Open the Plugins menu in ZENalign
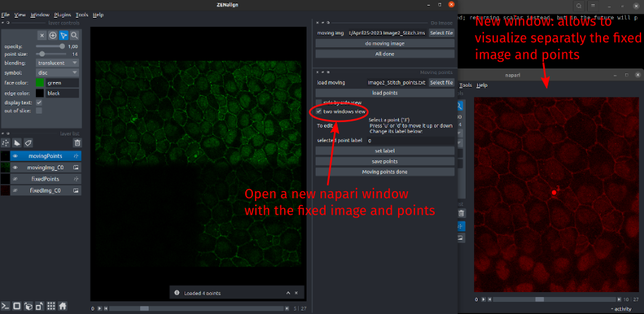 (x=63, y=14)
